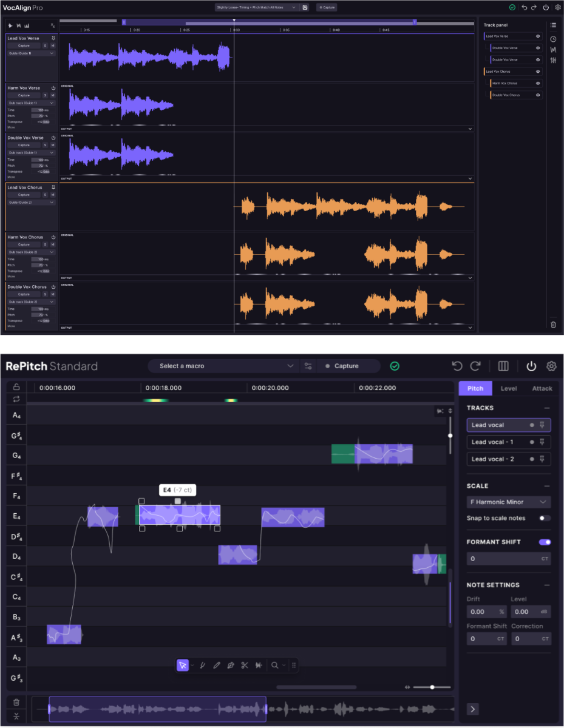The height and width of the screenshot is (728, 564).
Task: Toggle visibility of Double Vox Chorus in Track panel
Action: point(538,95)
